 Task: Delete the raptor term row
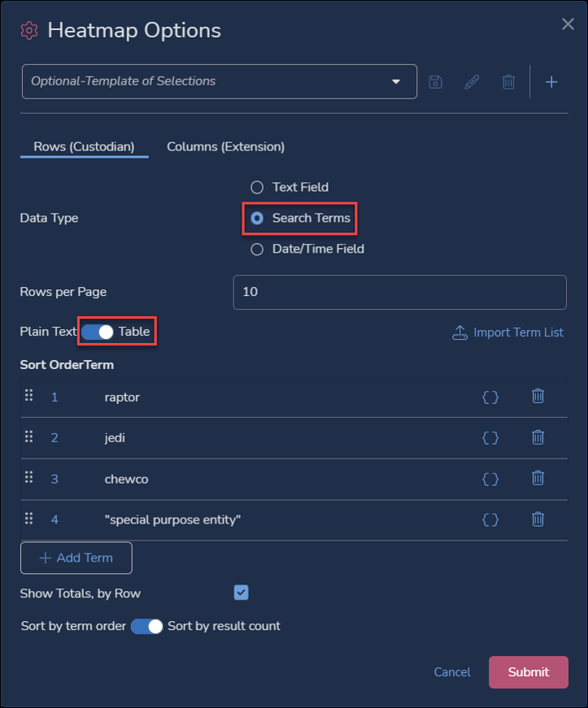click(538, 397)
